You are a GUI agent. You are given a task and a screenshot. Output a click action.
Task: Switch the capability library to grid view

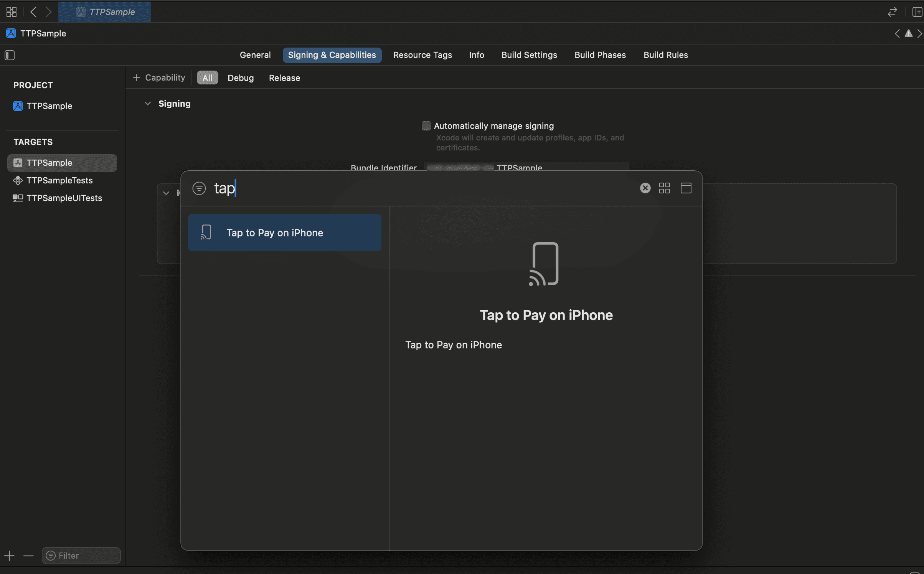tap(664, 188)
